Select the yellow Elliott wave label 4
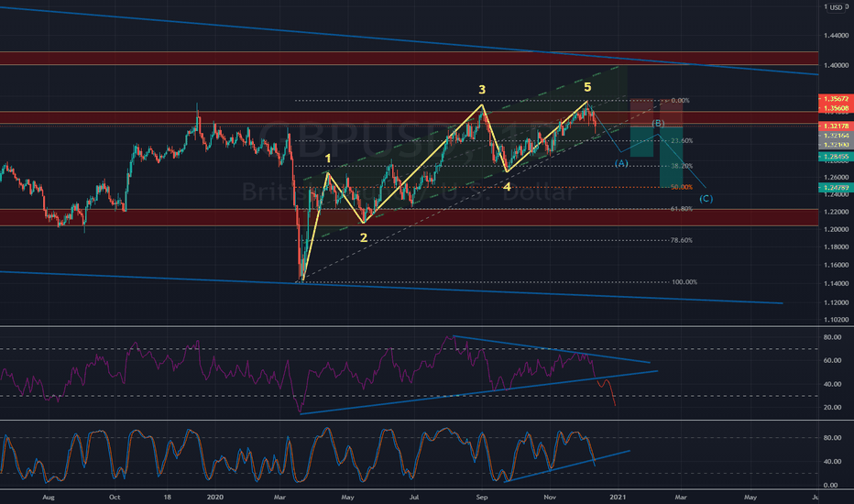This screenshot has width=854, height=504. [507, 188]
